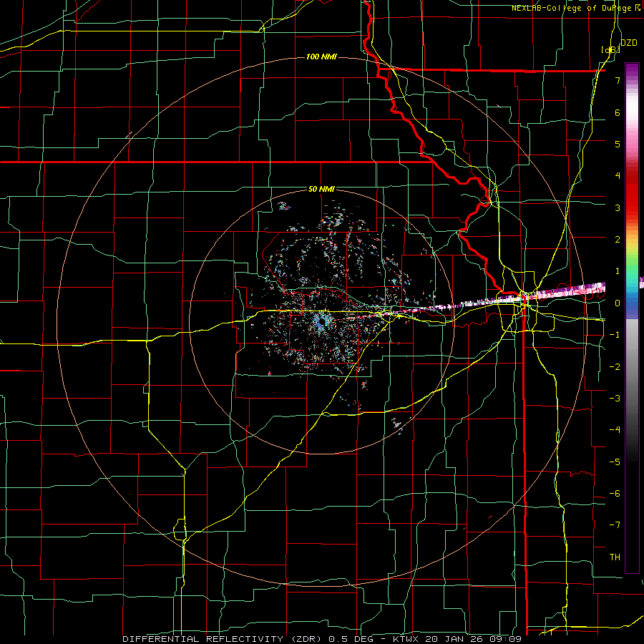Click the -3 dB value on color scale
This screenshot has width=644, height=644.
(615, 399)
